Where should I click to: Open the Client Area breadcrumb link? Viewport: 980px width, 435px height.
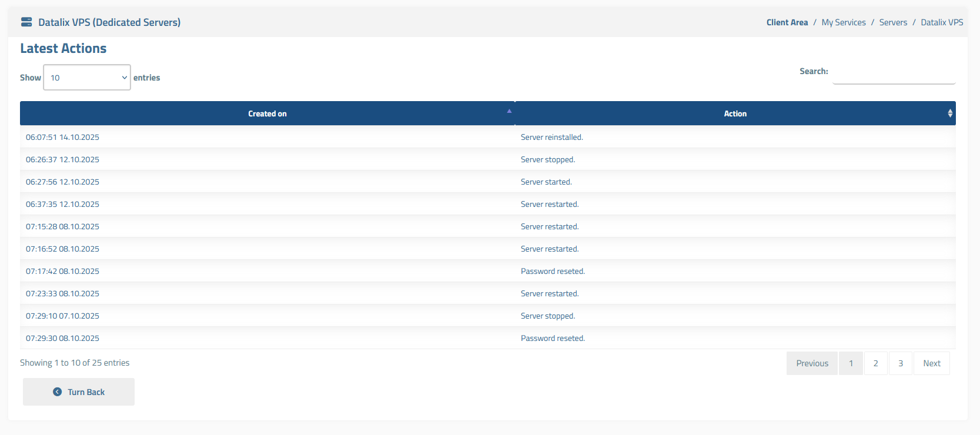click(787, 22)
